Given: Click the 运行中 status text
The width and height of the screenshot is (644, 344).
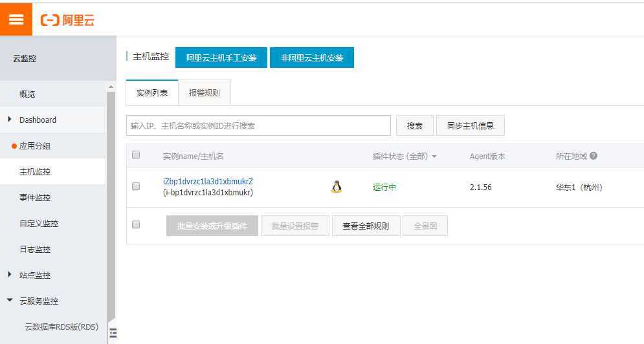Looking at the screenshot, I should [384, 187].
